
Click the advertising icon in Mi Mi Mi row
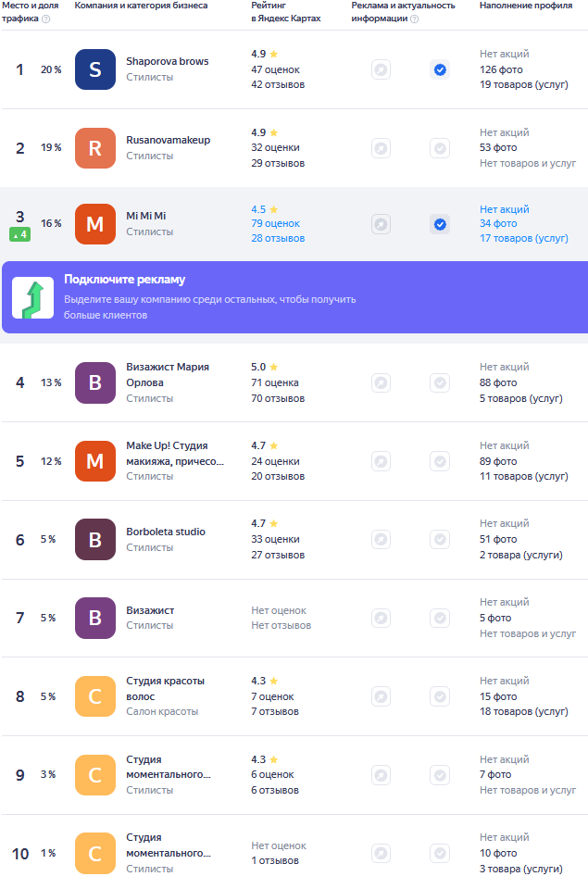pos(381,224)
